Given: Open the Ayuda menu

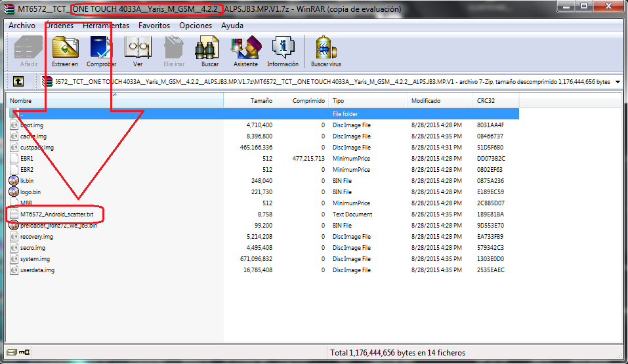Looking at the screenshot, I should click(232, 25).
